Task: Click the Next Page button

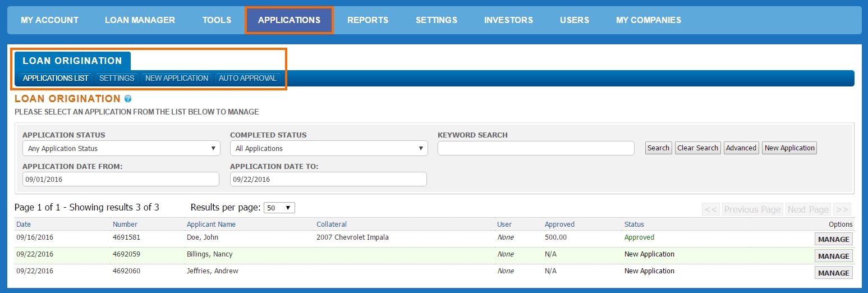Action: (x=808, y=209)
